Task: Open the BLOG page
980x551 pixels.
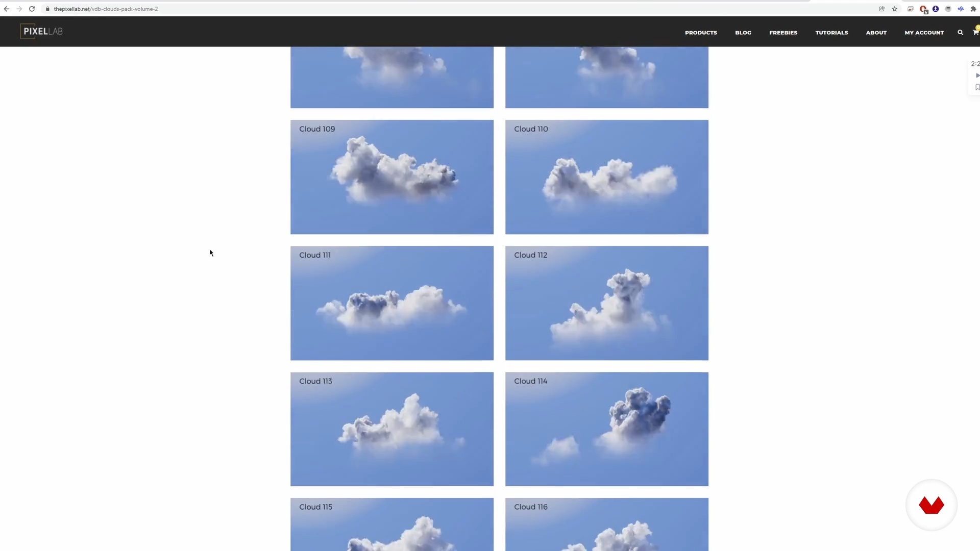Action: [x=743, y=33]
